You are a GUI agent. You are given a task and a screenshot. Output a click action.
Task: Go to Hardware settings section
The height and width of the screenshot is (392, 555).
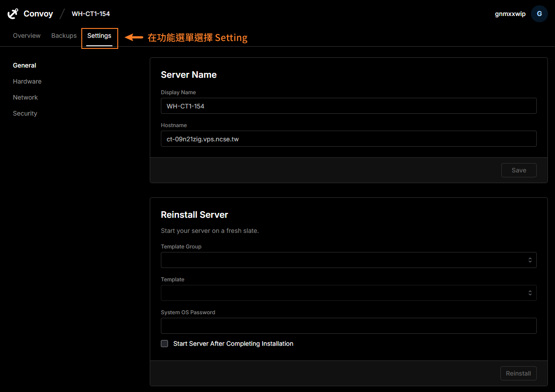[27, 81]
